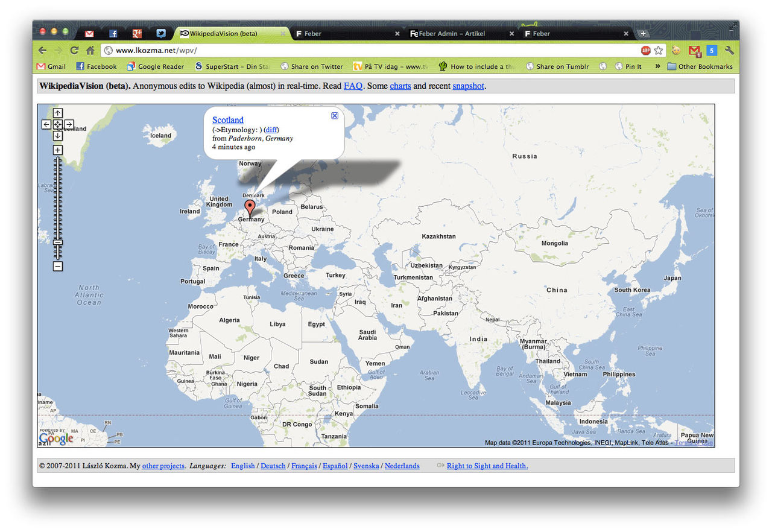Screen dimensions: 772x532
Task: Open the FAQ link
Action: coord(353,86)
